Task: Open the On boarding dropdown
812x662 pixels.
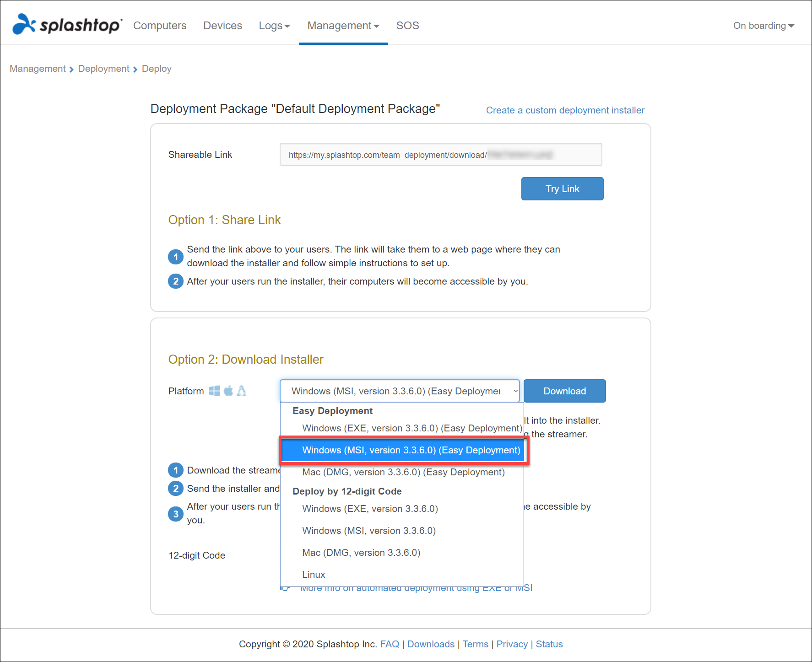Action: pyautogui.click(x=763, y=26)
